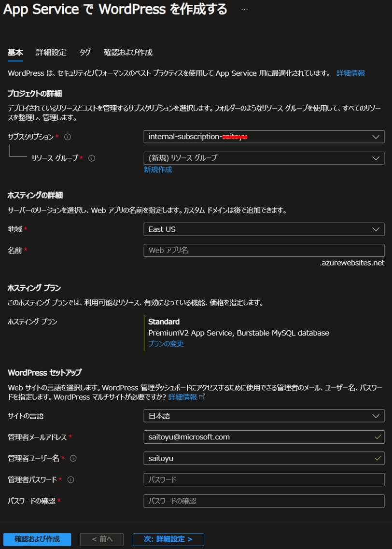Viewport: 392px width, 549px height.
Task: Click the .azurewebsites.net suffix text
Action: (352, 263)
